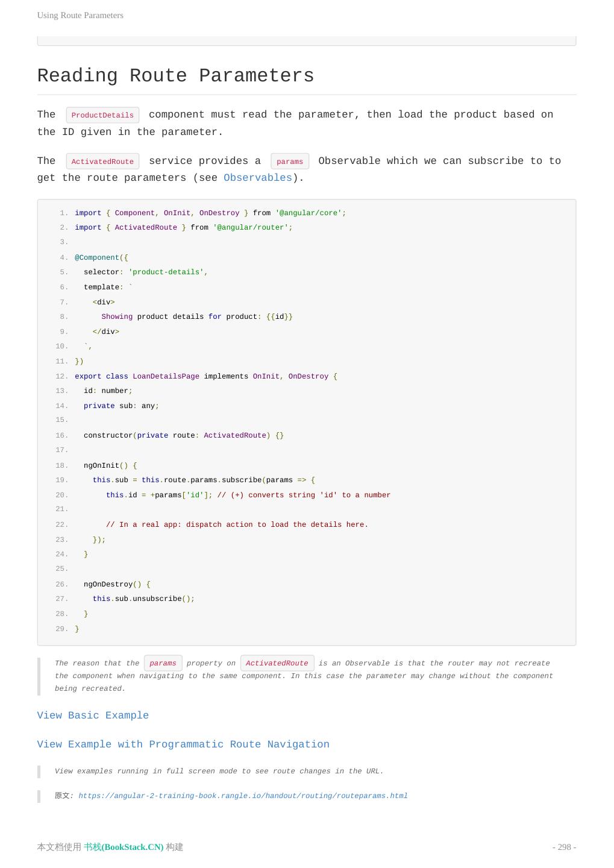Click the constructor line in the code block
The width and height of the screenshot is (614, 868).
coord(183,435)
